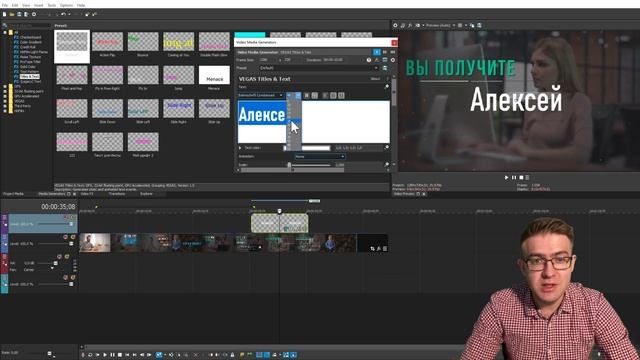Click the overlays grid icon in preview toolbar
The image size is (640, 360).
(x=460, y=25)
